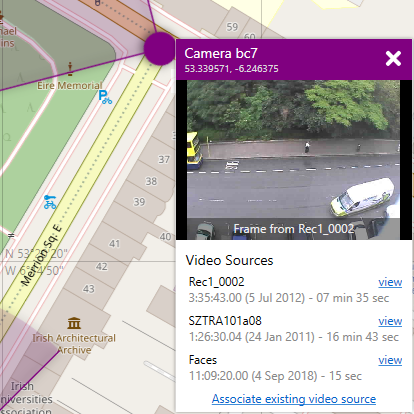Click the bicycle rental icon on Merrion Sq. E

[50, 202]
